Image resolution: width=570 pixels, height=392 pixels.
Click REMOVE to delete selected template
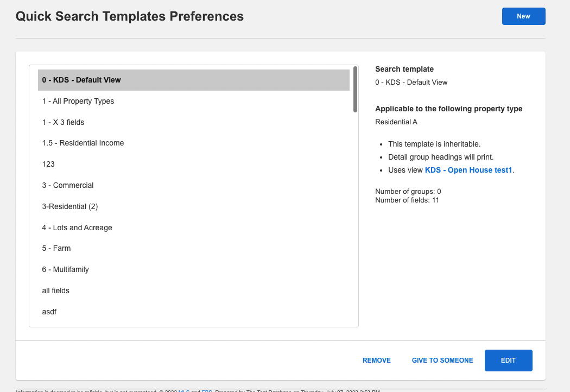pyautogui.click(x=376, y=360)
